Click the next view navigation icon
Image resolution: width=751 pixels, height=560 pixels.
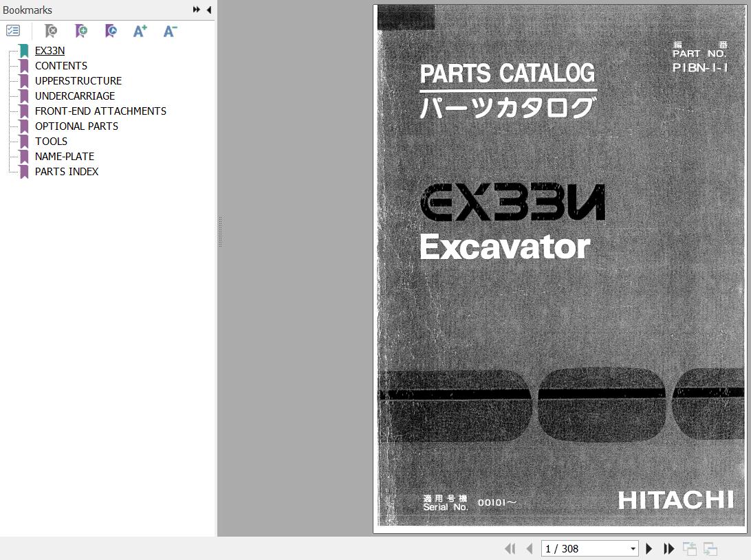tap(710, 548)
